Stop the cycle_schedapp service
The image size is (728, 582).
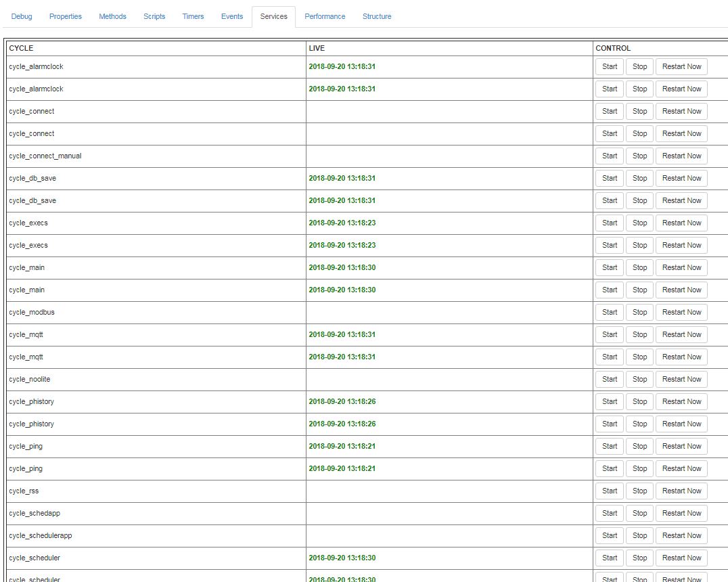pyautogui.click(x=639, y=513)
